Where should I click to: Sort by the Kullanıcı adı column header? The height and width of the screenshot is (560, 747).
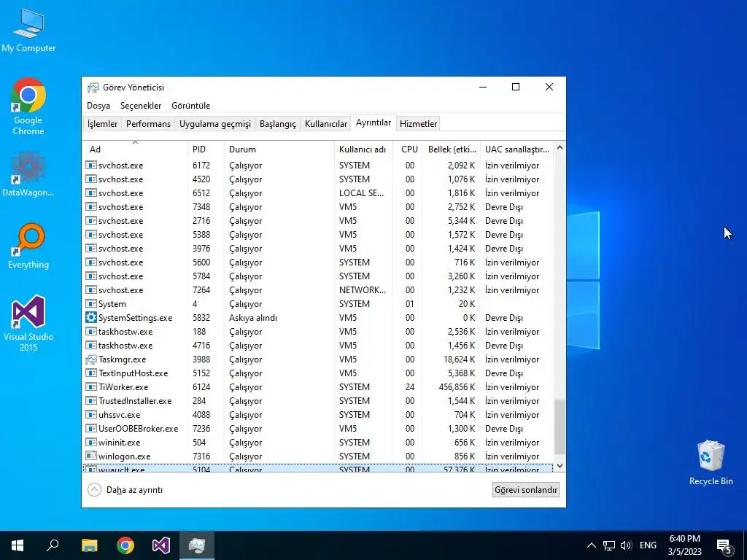pyautogui.click(x=363, y=149)
